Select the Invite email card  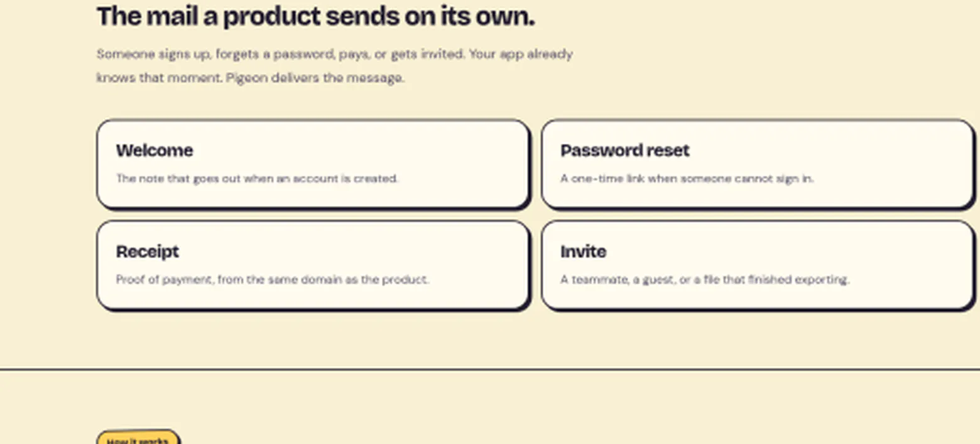tap(757, 265)
